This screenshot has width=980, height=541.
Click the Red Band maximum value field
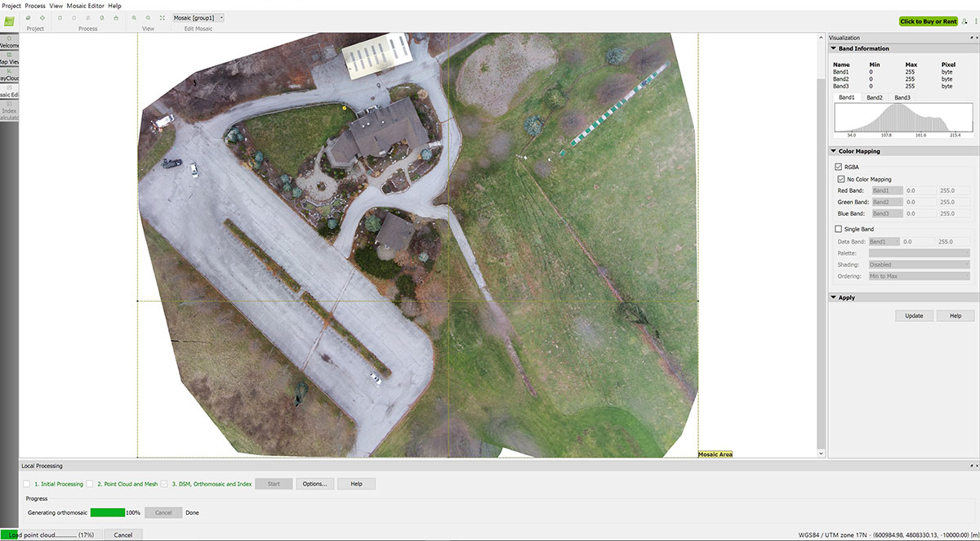tap(953, 190)
